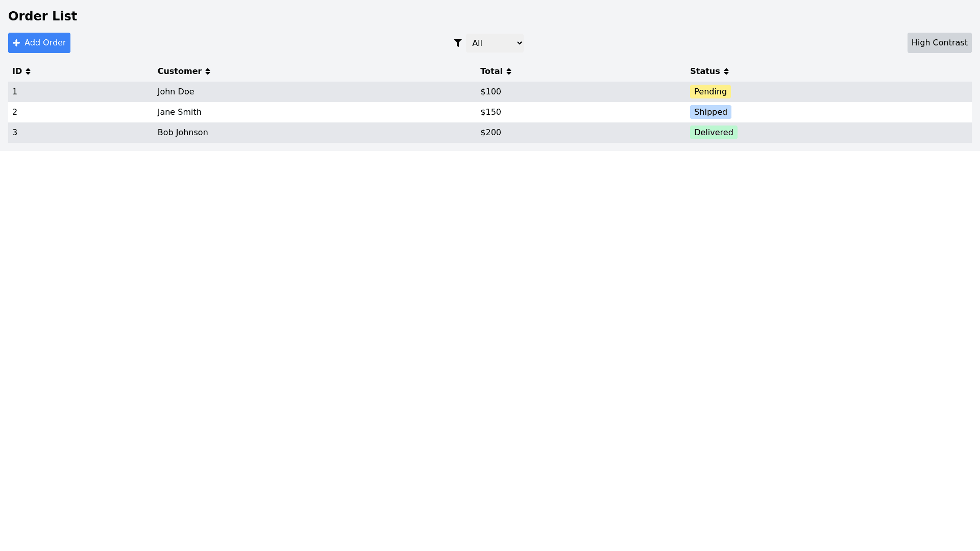Click the funnel filter icon

(x=458, y=43)
